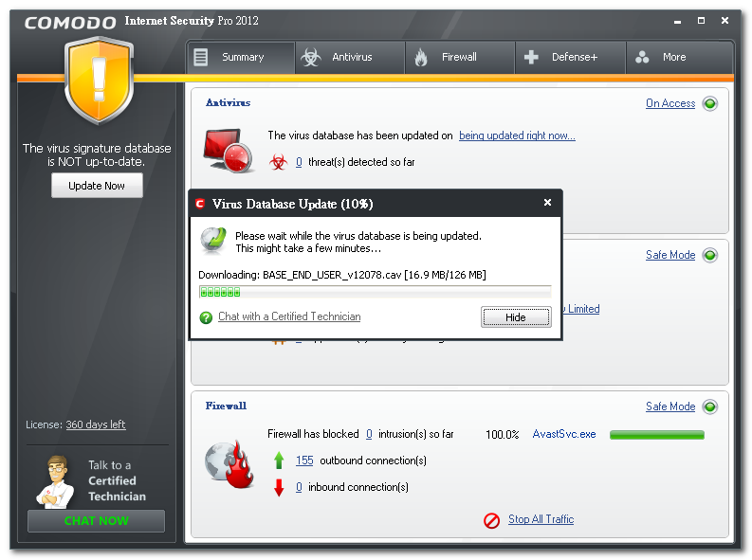Open the On Access antivirus mode link
The height and width of the screenshot is (560, 752).
(670, 104)
